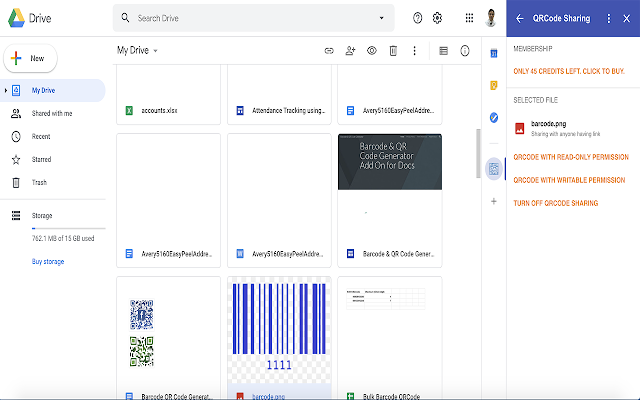Viewport: 640px width, 400px height.
Task: Open search options dropdown arrow
Action: point(381,18)
